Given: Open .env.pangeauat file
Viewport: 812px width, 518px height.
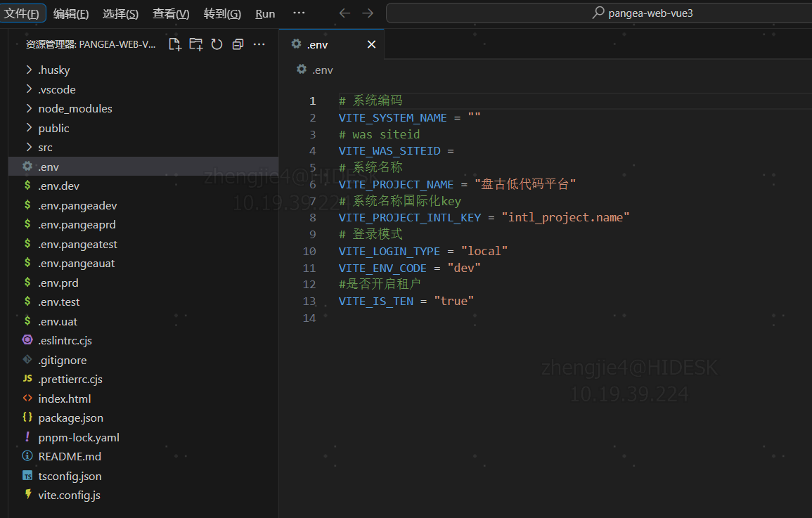Looking at the screenshot, I should tap(143, 264).
